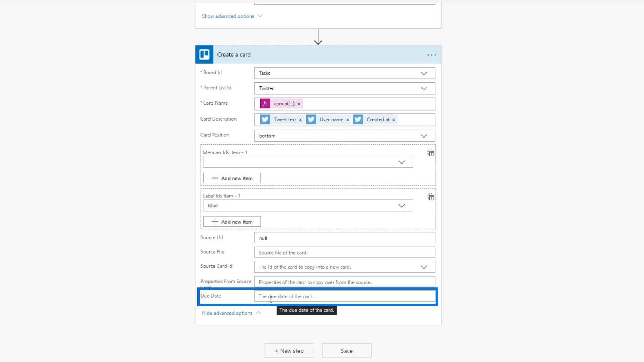Remove the Created at token
The width and height of the screenshot is (644, 362).
click(394, 120)
